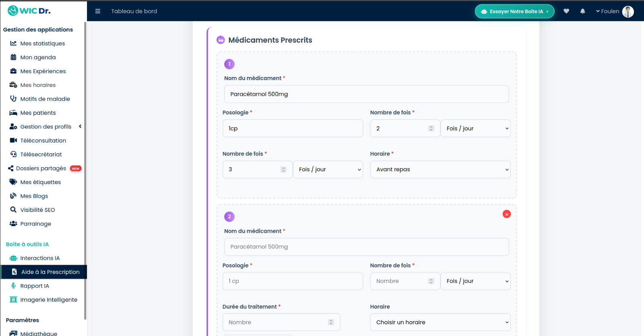Click medication 1 Posologie field 1cp
644x336 pixels.
(x=293, y=129)
